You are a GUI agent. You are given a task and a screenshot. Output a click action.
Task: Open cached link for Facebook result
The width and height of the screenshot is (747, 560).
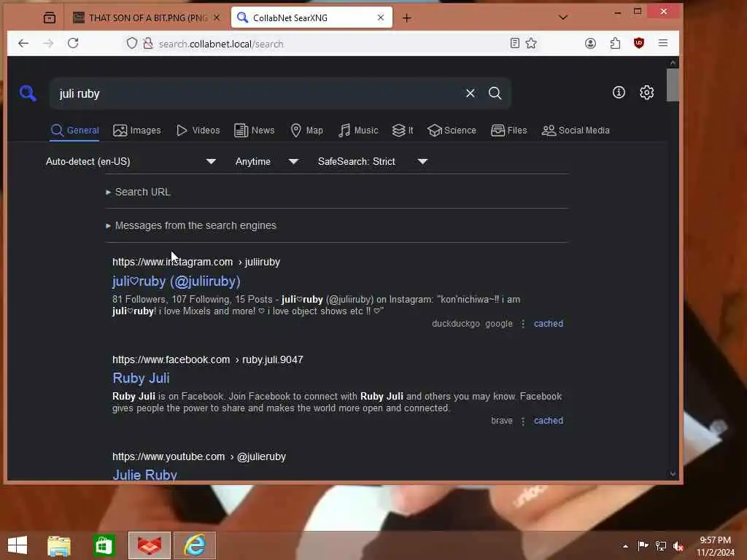pos(549,421)
